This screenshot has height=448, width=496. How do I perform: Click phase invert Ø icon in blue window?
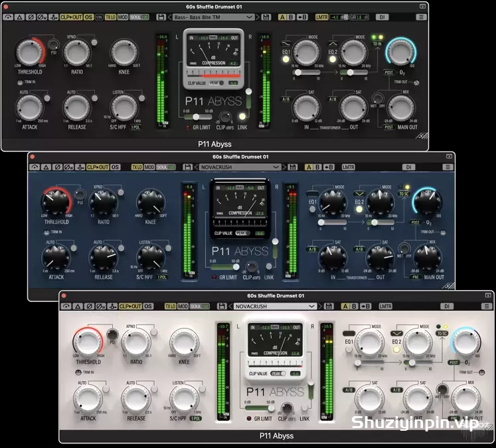[x=57, y=167]
